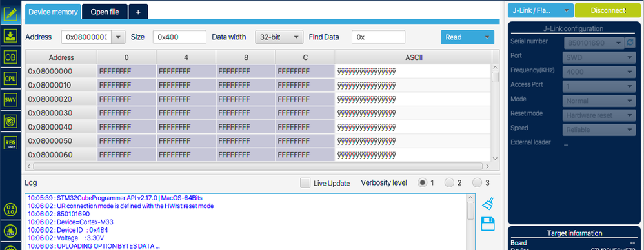Select verbosity level 2
Screen dimensions: 644x250
(x=449, y=183)
